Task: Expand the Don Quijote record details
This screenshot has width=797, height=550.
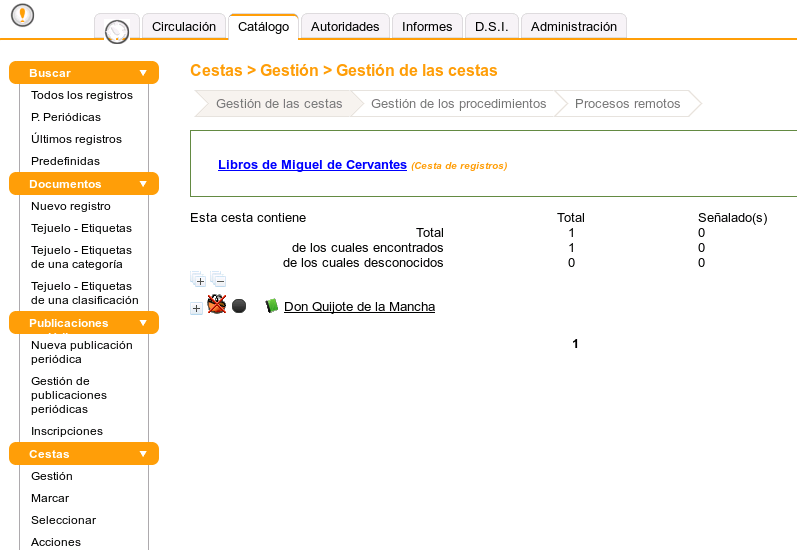Action: point(196,308)
